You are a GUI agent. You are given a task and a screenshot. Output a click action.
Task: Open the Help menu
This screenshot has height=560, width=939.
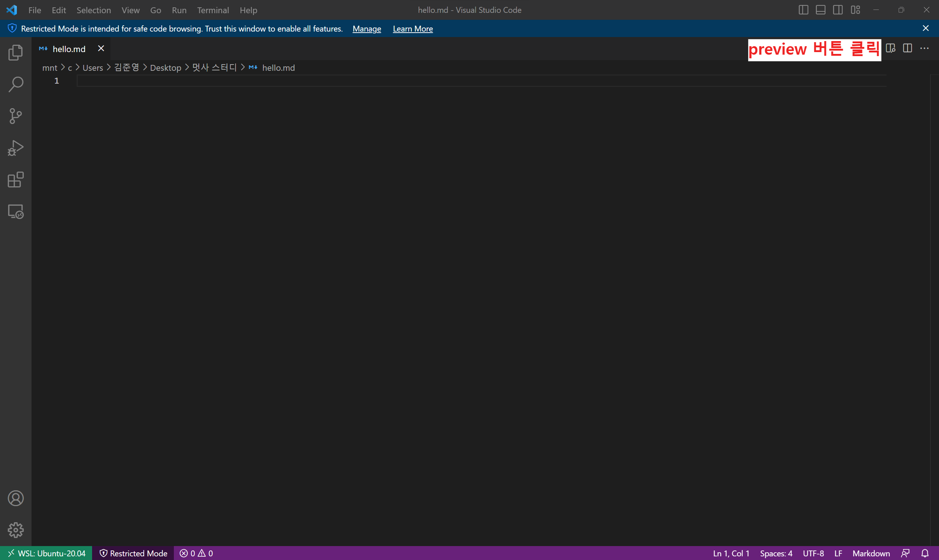pyautogui.click(x=248, y=10)
